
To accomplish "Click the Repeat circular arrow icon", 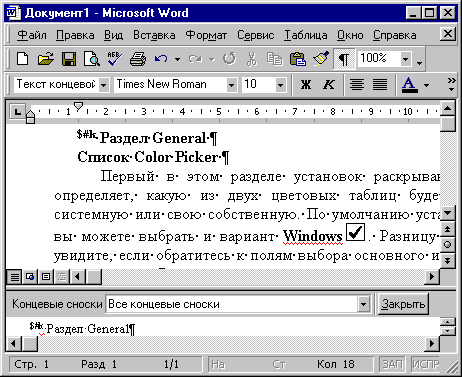I will pyautogui.click(x=229, y=59).
